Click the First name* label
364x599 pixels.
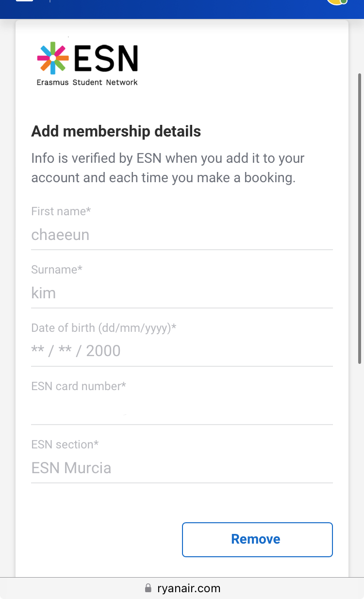61,211
